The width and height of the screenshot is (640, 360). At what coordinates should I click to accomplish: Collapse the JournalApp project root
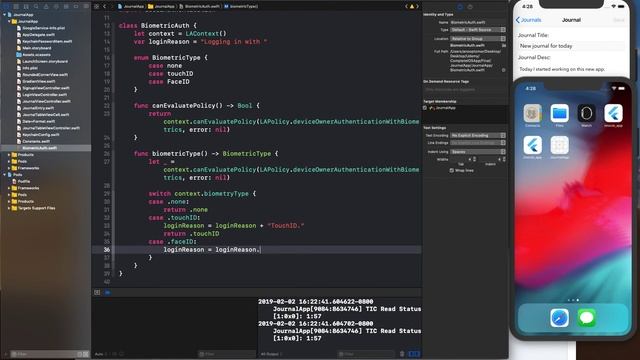pyautogui.click(x=5, y=15)
